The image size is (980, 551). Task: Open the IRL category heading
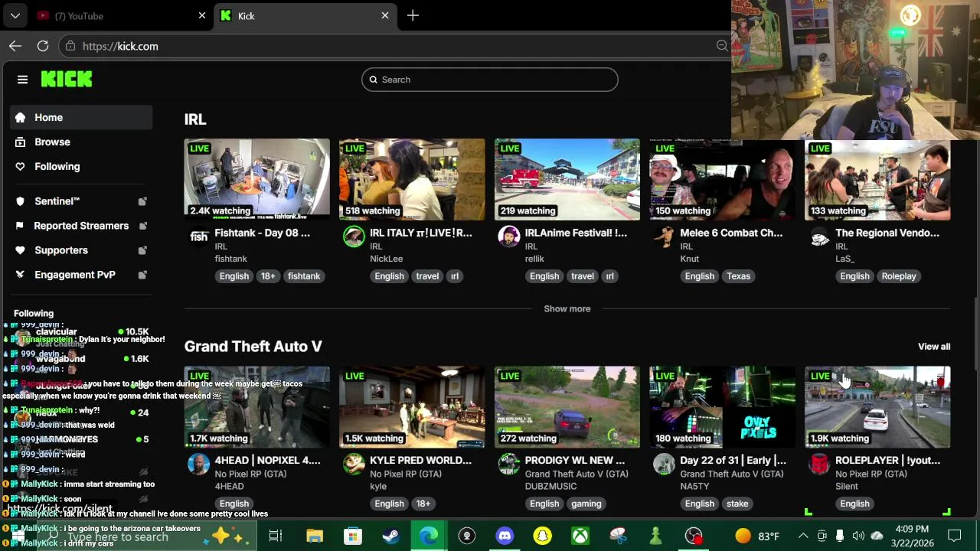click(195, 119)
